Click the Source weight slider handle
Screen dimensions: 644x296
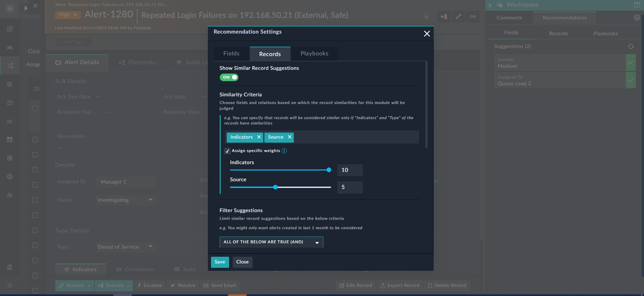[275, 187]
